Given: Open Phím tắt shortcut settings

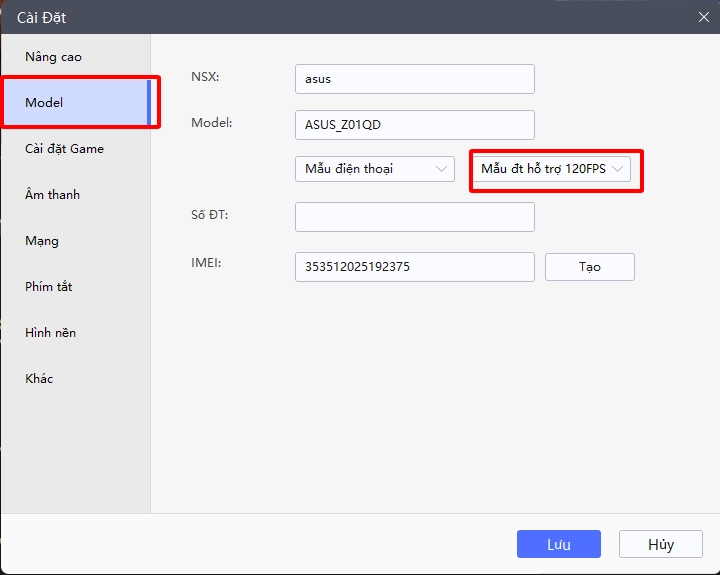Looking at the screenshot, I should pos(48,287).
